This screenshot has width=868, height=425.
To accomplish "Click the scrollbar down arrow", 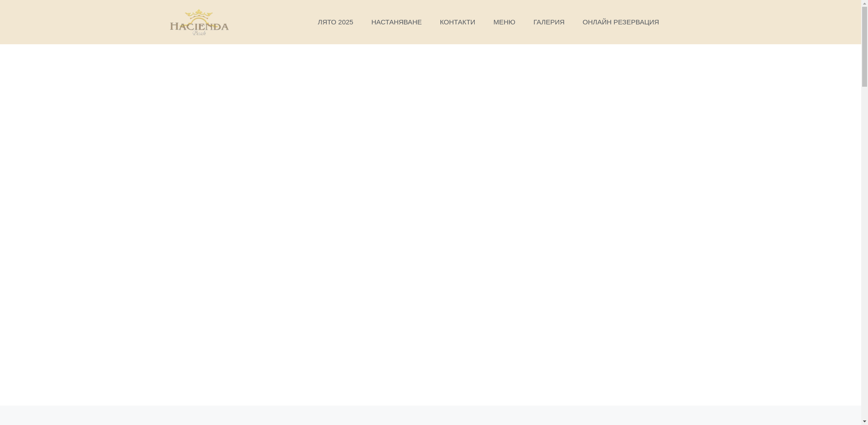I will (x=864, y=421).
